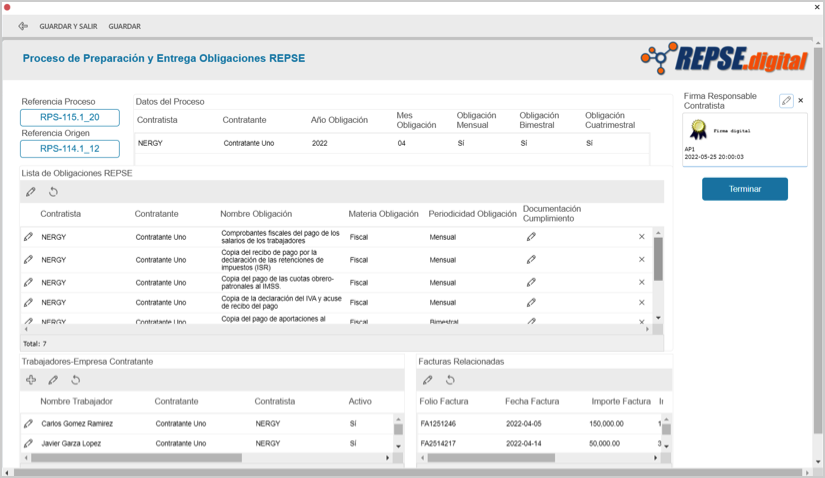Select invoice FA2514217
825x478 pixels.
coord(438,444)
